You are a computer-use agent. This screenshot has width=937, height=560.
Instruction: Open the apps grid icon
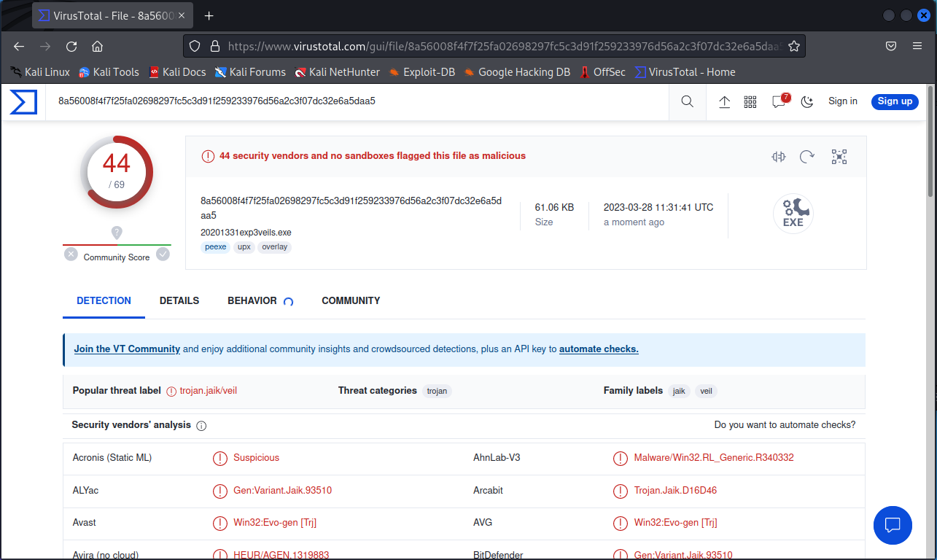click(x=750, y=102)
